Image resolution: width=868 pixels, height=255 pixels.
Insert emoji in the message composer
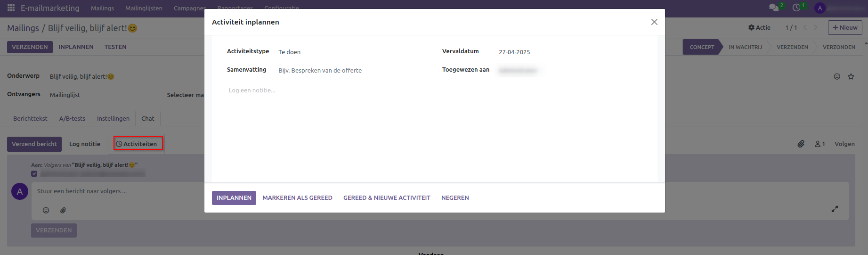[x=46, y=210]
